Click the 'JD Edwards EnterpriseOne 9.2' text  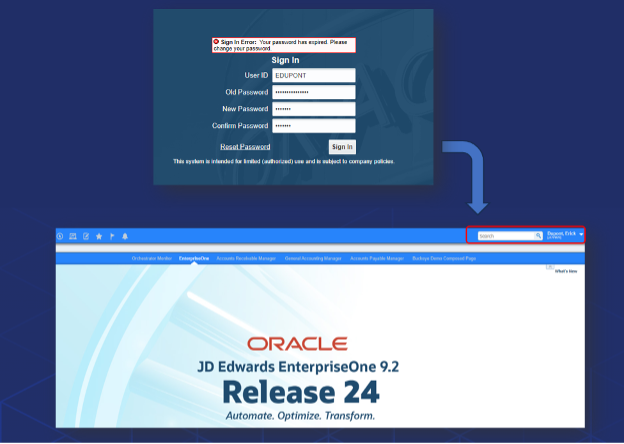[x=298, y=366]
